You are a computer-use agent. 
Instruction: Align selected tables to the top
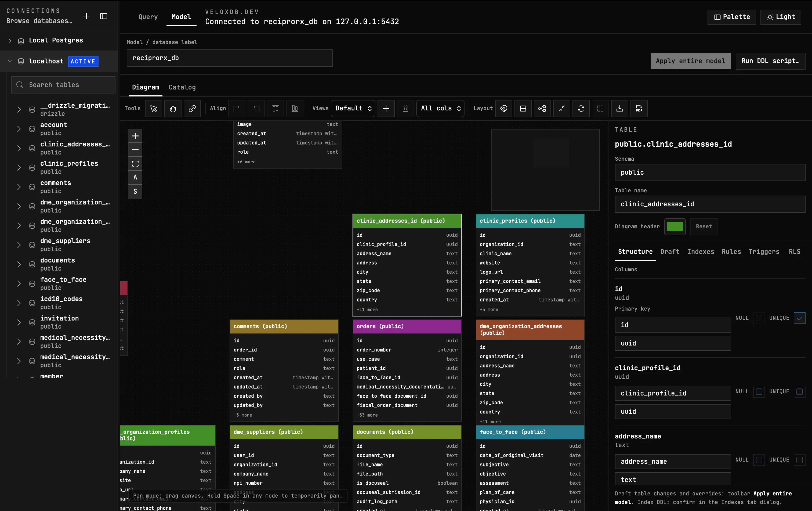coord(275,108)
